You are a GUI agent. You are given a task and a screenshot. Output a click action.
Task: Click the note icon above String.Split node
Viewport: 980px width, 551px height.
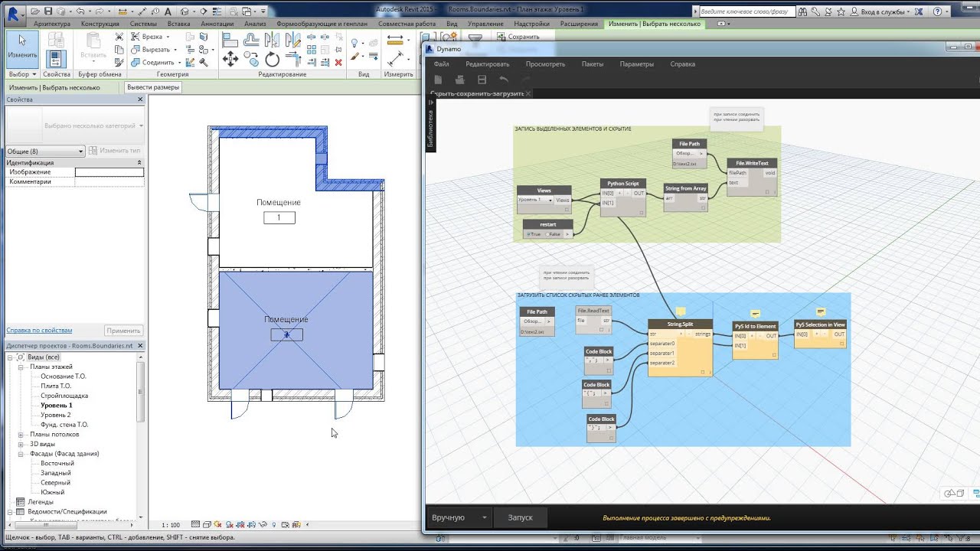681,311
